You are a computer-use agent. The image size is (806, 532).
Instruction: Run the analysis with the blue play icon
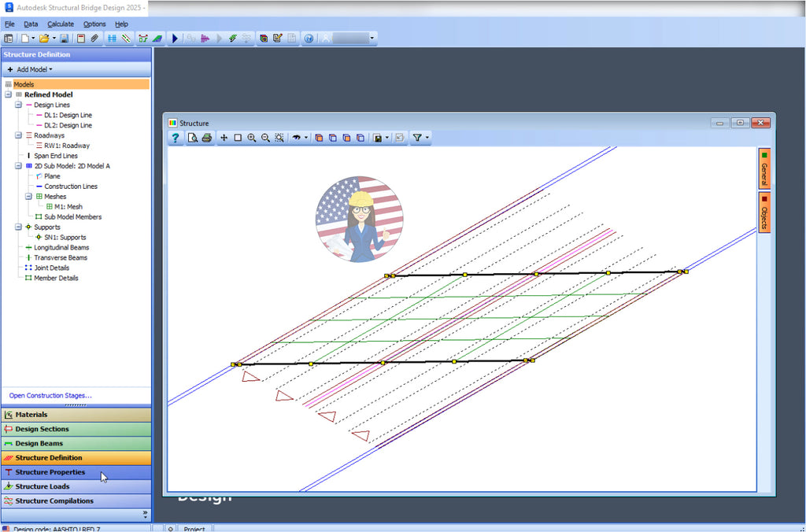pyautogui.click(x=175, y=37)
